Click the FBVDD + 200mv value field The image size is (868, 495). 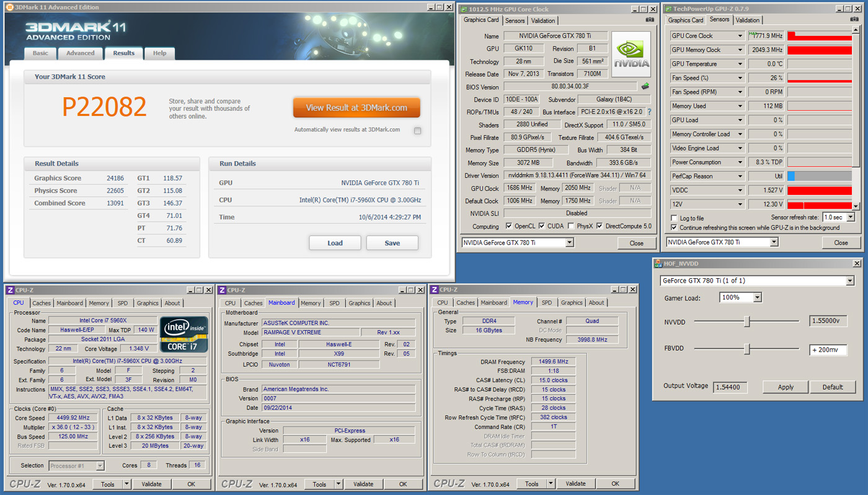[828, 350]
